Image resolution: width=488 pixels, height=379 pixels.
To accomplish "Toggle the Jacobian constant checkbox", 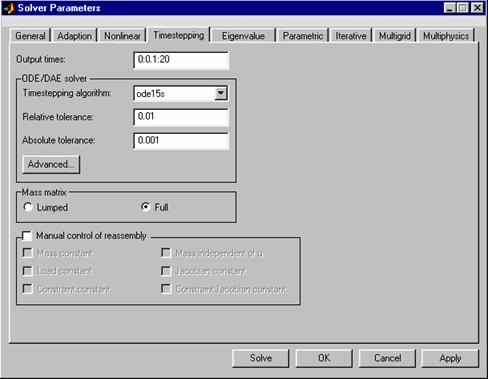I will 166,271.
